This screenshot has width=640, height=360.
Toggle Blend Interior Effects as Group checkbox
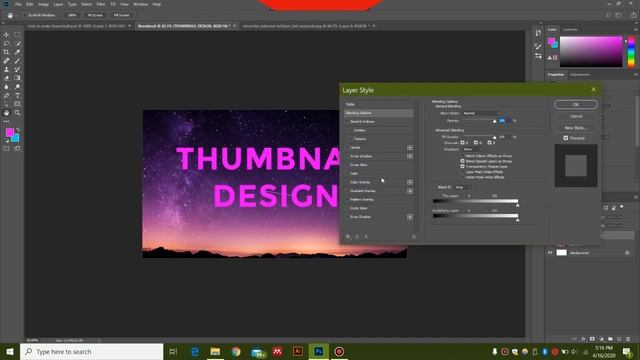click(462, 156)
